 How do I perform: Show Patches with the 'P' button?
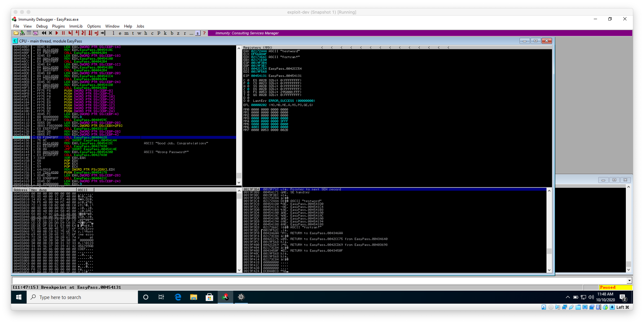tap(159, 33)
